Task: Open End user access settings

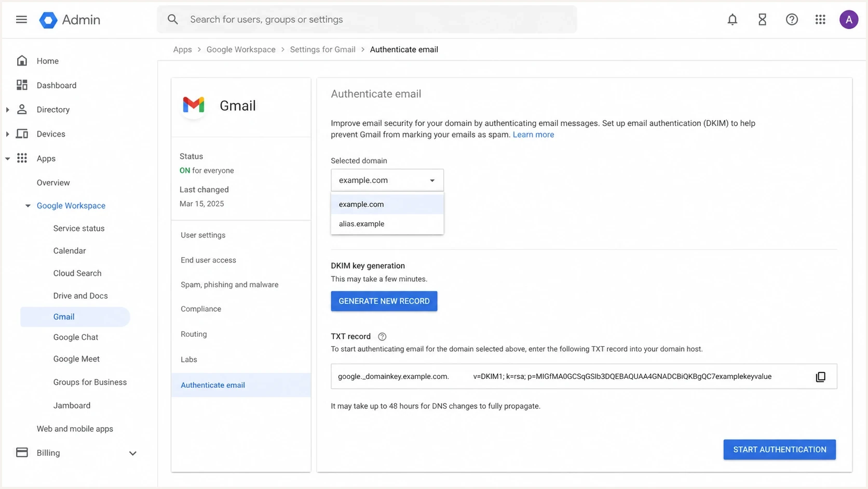Action: [208, 260]
